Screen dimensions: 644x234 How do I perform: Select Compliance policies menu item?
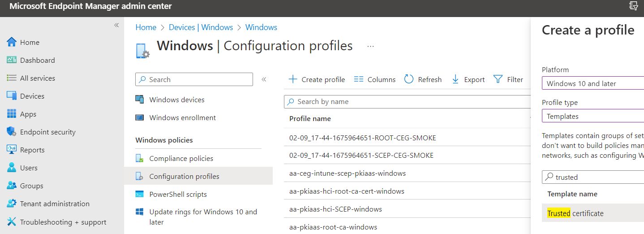pyautogui.click(x=181, y=158)
